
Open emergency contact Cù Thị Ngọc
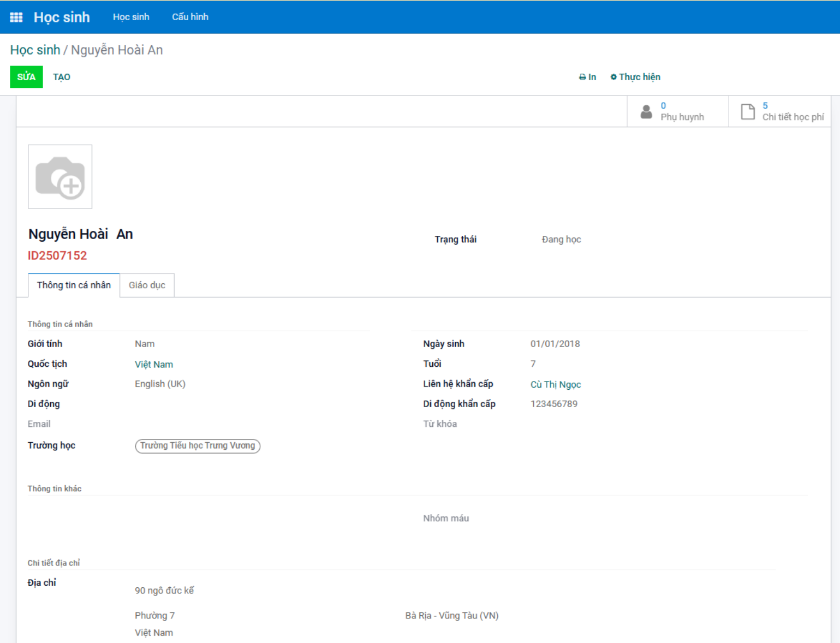click(x=556, y=385)
